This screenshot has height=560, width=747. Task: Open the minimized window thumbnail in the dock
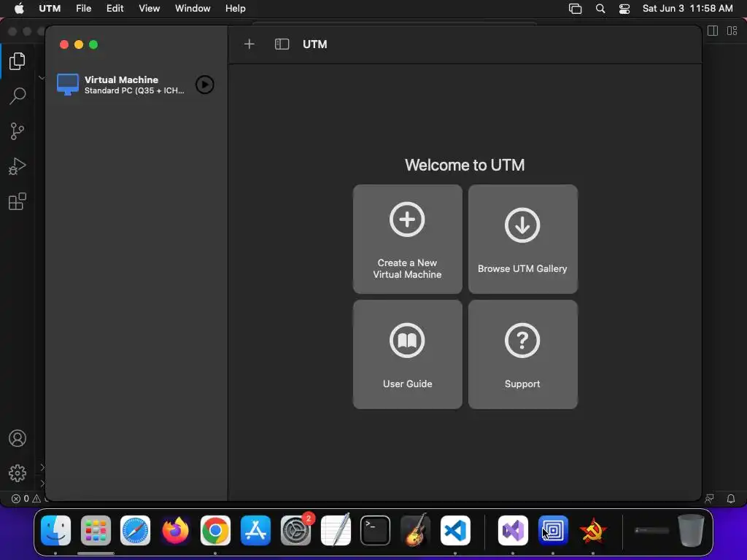click(x=652, y=531)
